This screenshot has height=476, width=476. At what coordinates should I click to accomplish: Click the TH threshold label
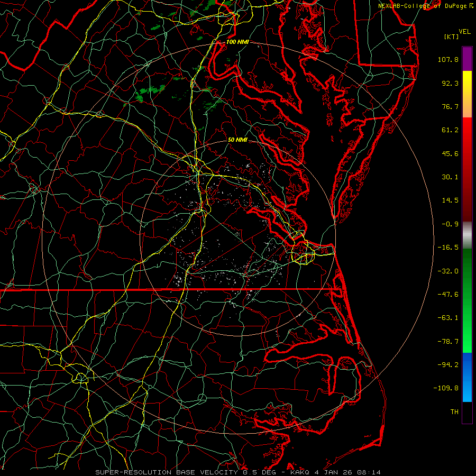pyautogui.click(x=454, y=412)
